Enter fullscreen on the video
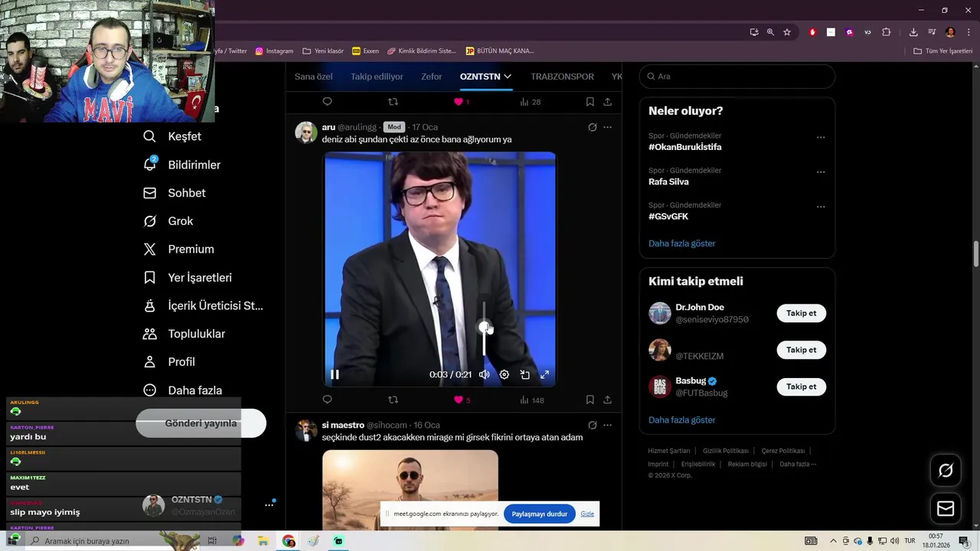980x551 pixels. [545, 374]
